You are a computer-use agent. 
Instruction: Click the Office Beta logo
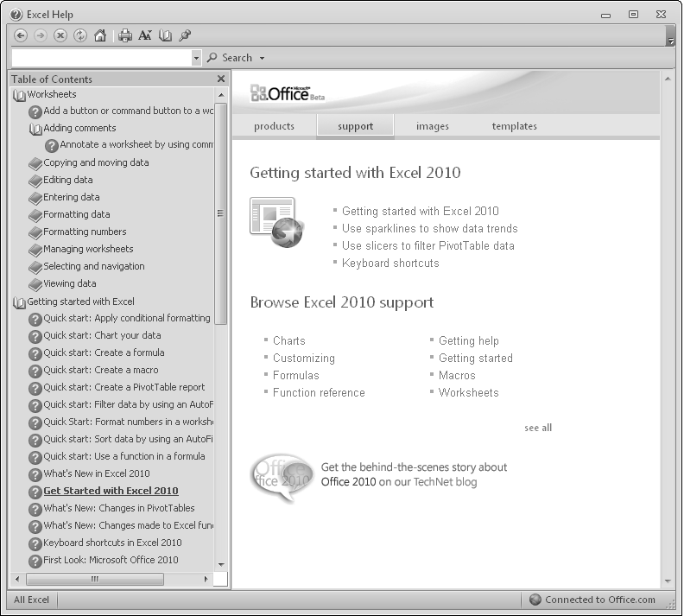287,93
